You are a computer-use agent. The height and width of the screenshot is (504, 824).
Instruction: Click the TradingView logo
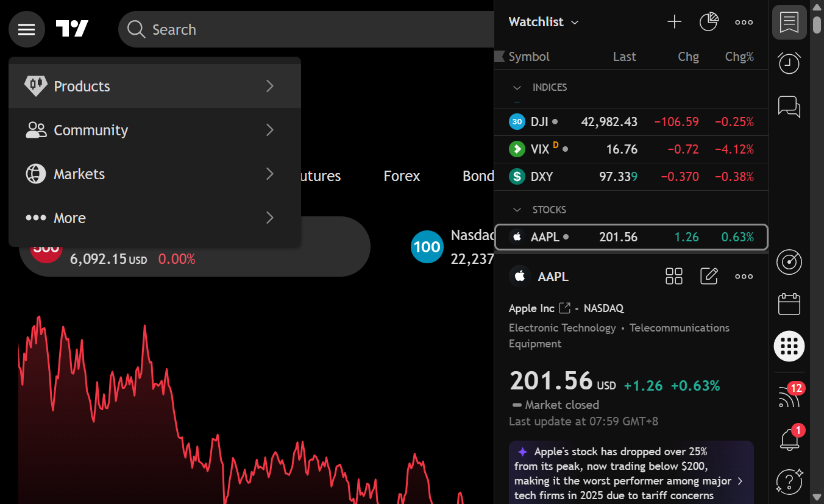pyautogui.click(x=72, y=29)
